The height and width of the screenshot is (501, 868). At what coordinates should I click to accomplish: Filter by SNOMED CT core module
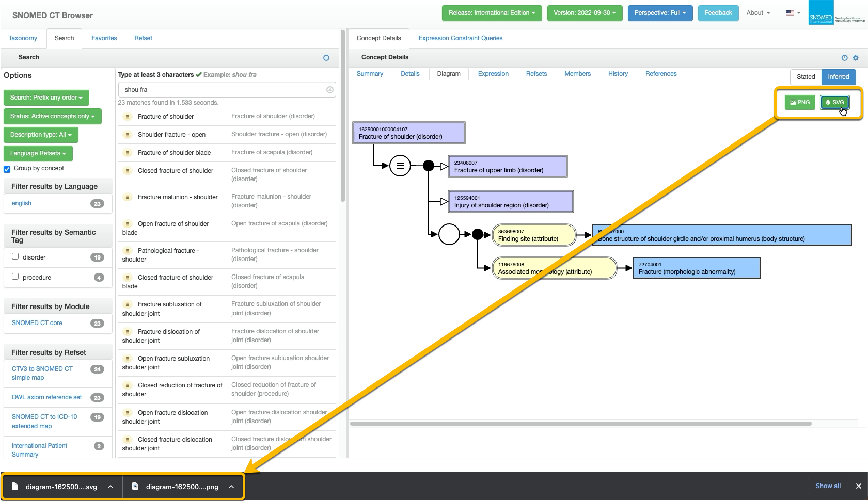point(37,323)
